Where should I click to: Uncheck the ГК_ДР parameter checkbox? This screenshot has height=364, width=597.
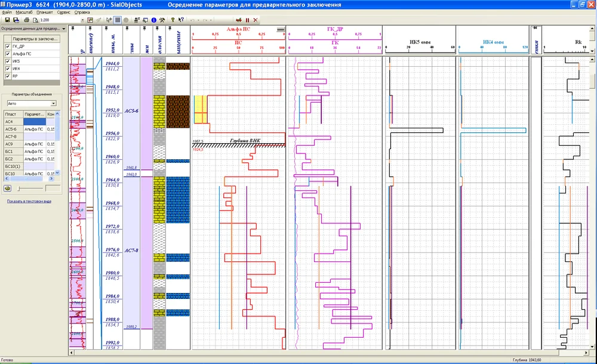coord(8,46)
